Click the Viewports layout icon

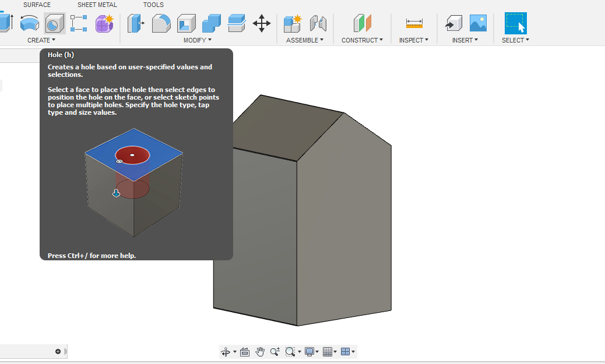coord(345,352)
